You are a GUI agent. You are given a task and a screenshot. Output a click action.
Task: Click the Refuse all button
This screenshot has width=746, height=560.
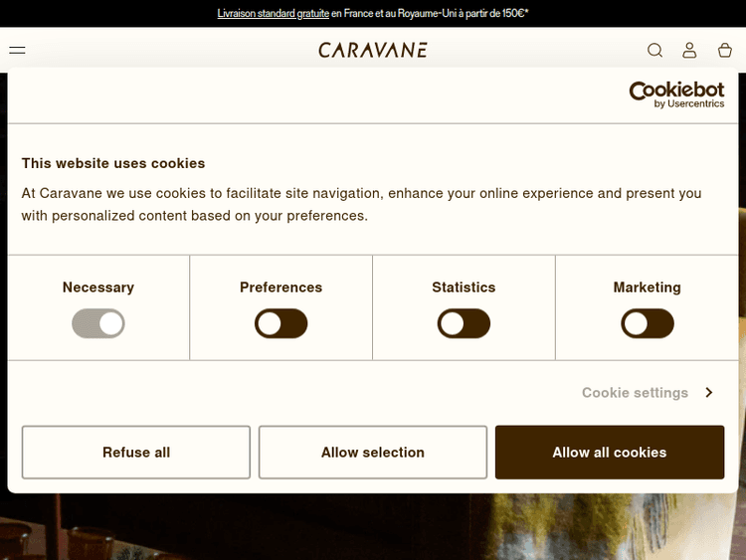coord(136,452)
